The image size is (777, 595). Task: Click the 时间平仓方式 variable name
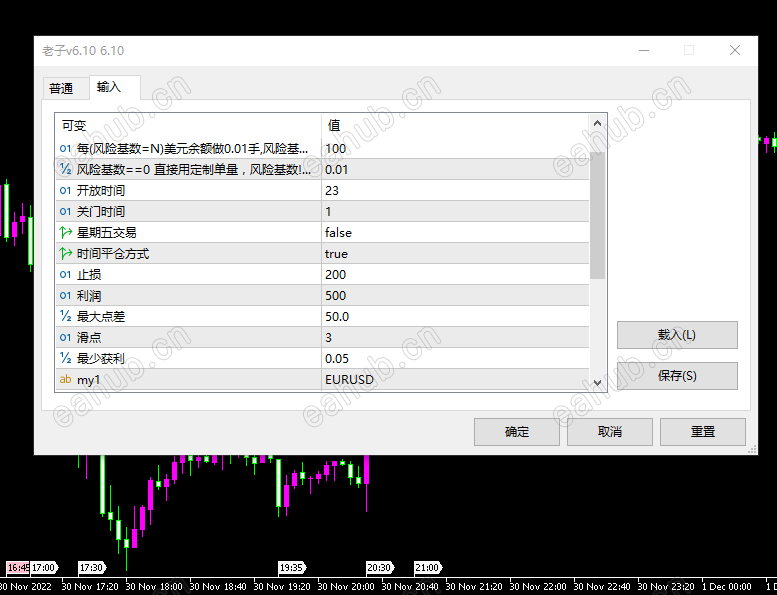tap(113, 254)
